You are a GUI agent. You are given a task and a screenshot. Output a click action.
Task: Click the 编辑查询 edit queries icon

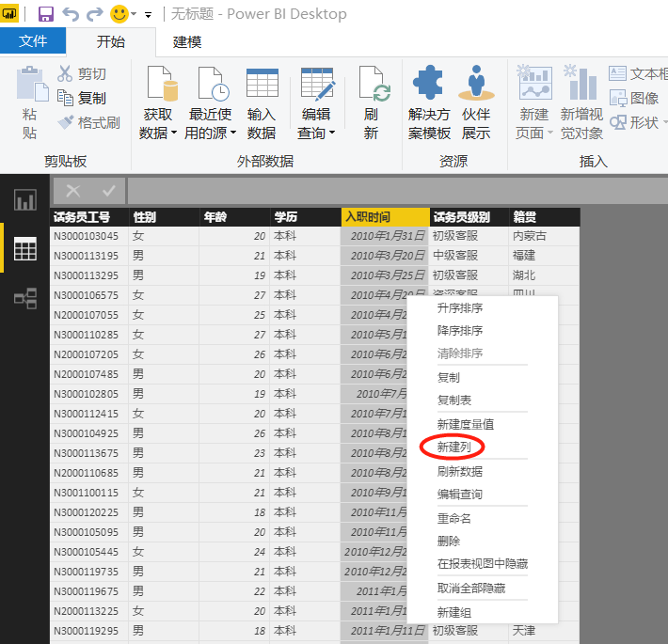click(317, 84)
